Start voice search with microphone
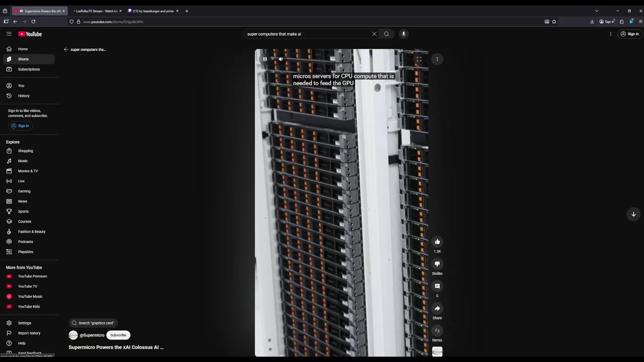Image resolution: width=644 pixels, height=362 pixels. 404,34
